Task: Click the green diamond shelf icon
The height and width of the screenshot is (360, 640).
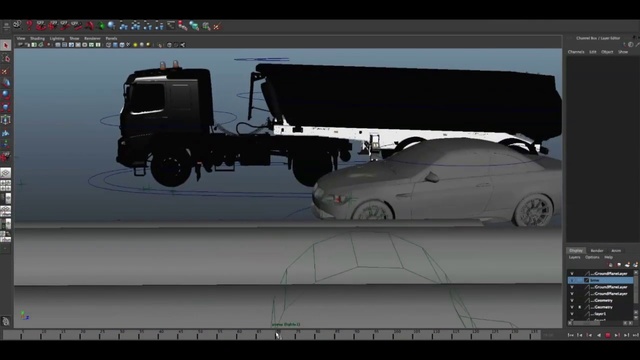Action: point(101,26)
